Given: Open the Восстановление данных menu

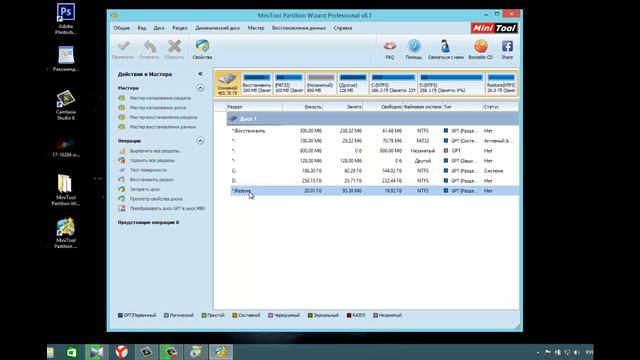Looking at the screenshot, I should [299, 28].
